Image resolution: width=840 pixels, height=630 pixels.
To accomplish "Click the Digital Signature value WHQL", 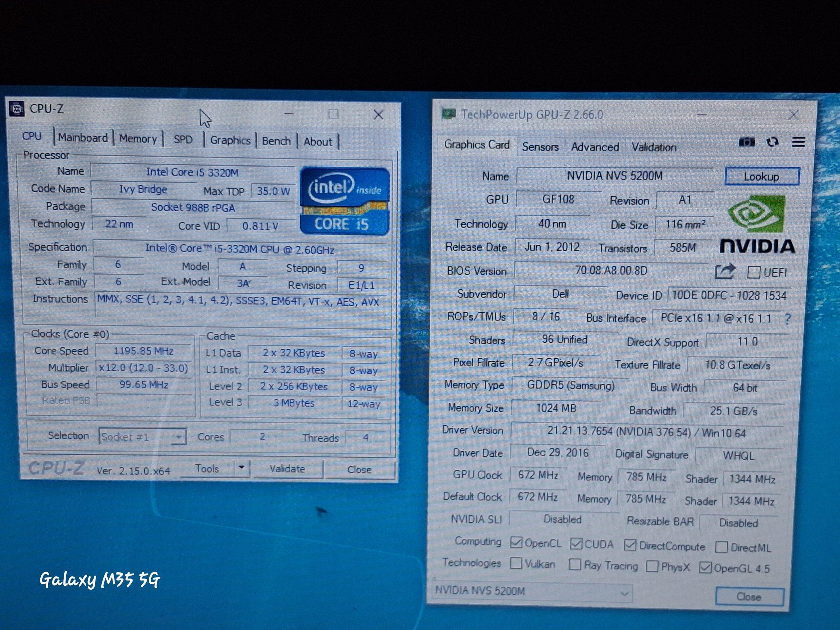I will [x=738, y=455].
